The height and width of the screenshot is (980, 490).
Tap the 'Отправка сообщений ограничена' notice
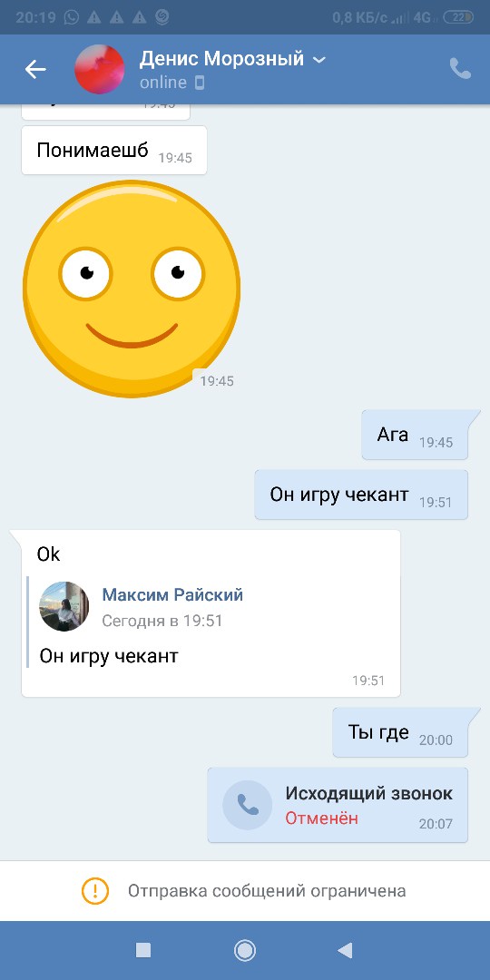point(245,891)
